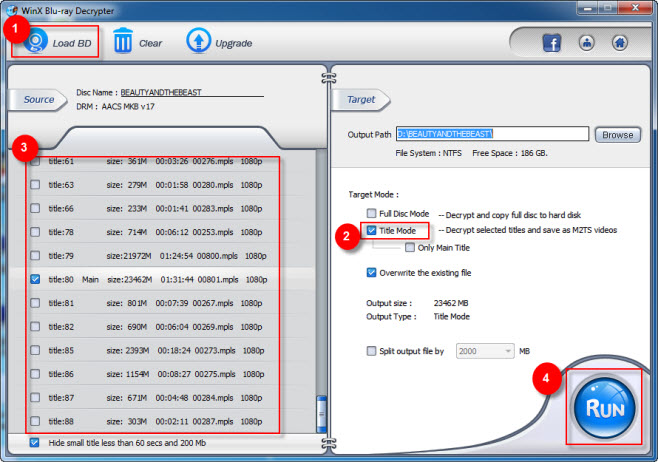Click the home page icon
This screenshot has height=462, width=658.
[619, 43]
